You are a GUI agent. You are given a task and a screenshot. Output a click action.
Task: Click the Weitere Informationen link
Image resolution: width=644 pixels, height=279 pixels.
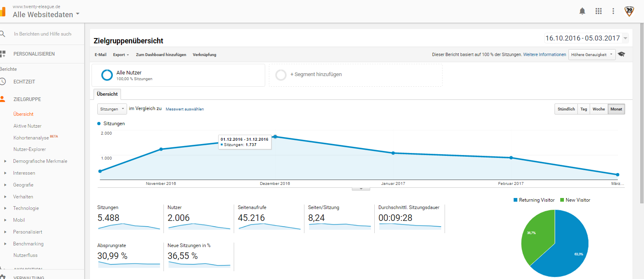pyautogui.click(x=544, y=54)
